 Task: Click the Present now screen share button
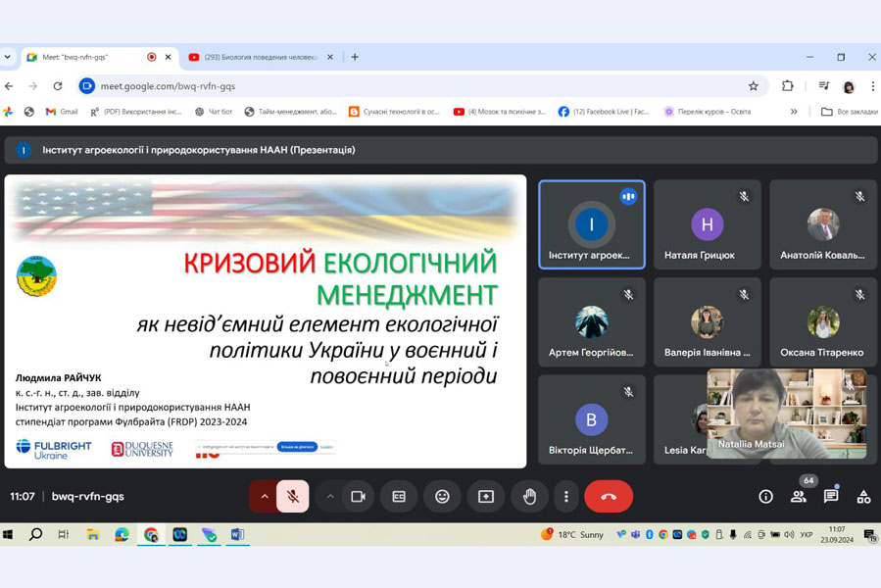click(485, 497)
